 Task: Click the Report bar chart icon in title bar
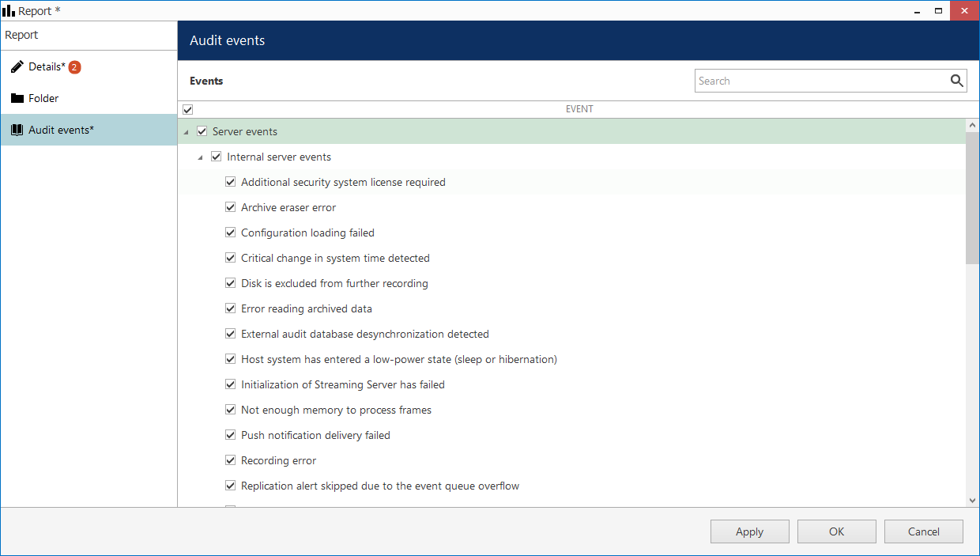click(x=9, y=10)
